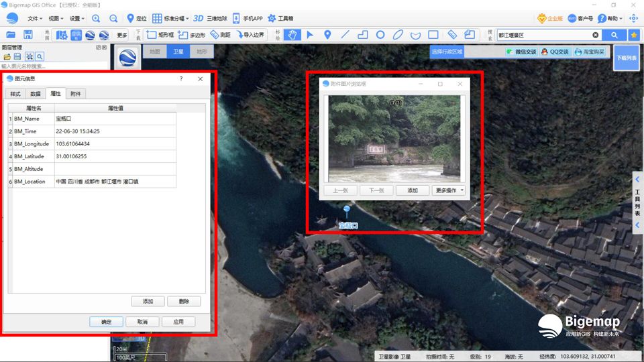The height and width of the screenshot is (362, 644).
Task: Switch map view to 地形 tab
Action: (x=202, y=52)
